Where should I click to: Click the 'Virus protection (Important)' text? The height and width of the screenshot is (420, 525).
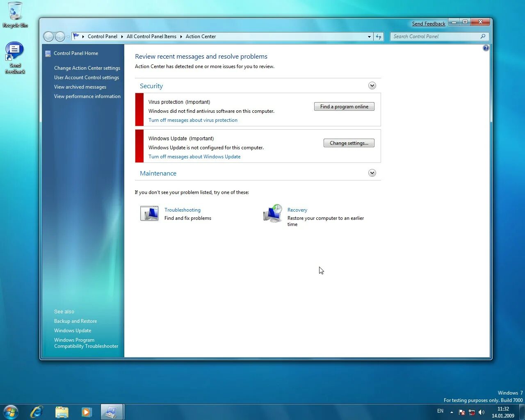click(x=179, y=102)
